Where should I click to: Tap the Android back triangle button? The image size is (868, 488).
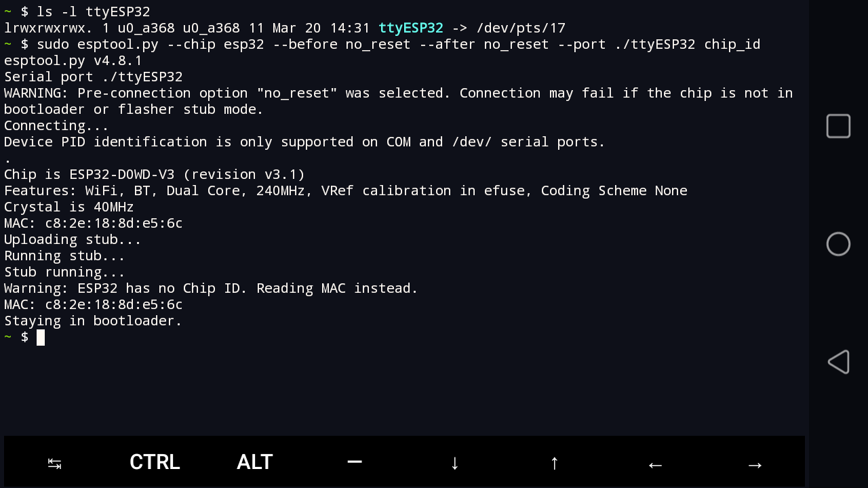pos(838,362)
